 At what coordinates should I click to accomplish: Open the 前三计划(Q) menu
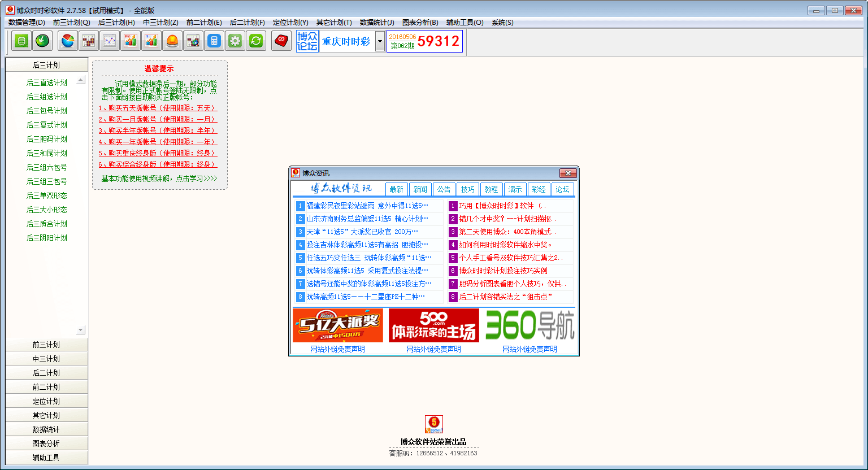coord(72,23)
